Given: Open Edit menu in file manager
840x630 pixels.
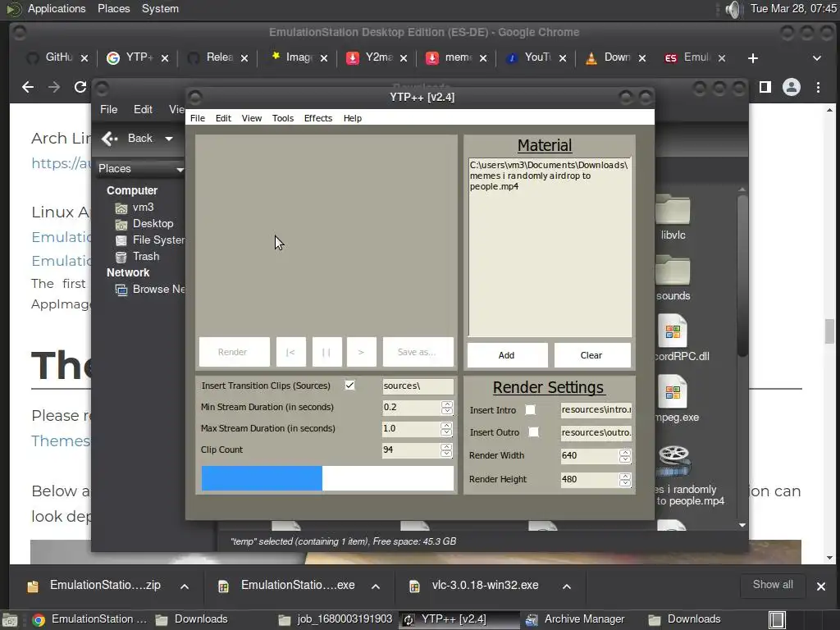Looking at the screenshot, I should coord(143,109).
